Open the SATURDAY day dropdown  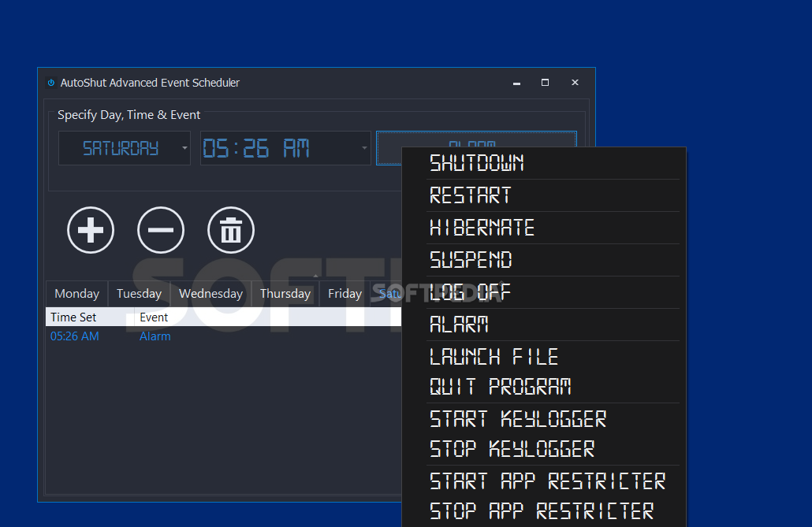(x=125, y=148)
